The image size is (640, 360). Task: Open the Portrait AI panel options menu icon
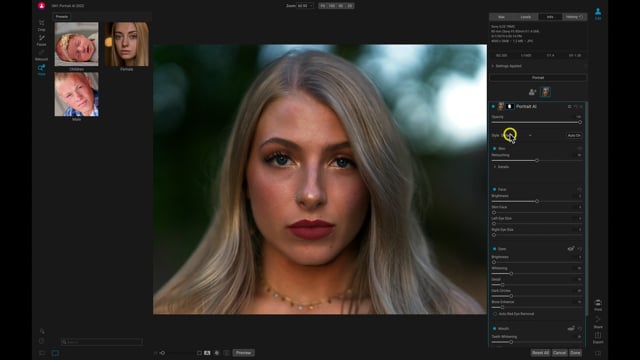pos(569,107)
